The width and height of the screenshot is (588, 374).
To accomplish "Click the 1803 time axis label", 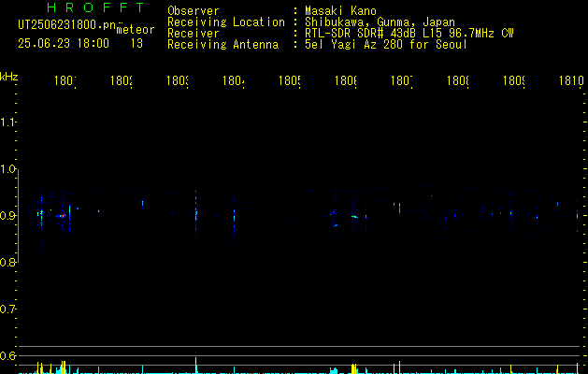I will pyautogui.click(x=178, y=80).
